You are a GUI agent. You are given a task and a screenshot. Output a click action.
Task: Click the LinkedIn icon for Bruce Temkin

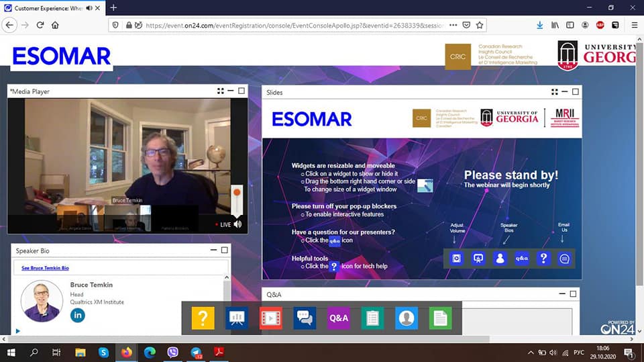[x=78, y=315]
